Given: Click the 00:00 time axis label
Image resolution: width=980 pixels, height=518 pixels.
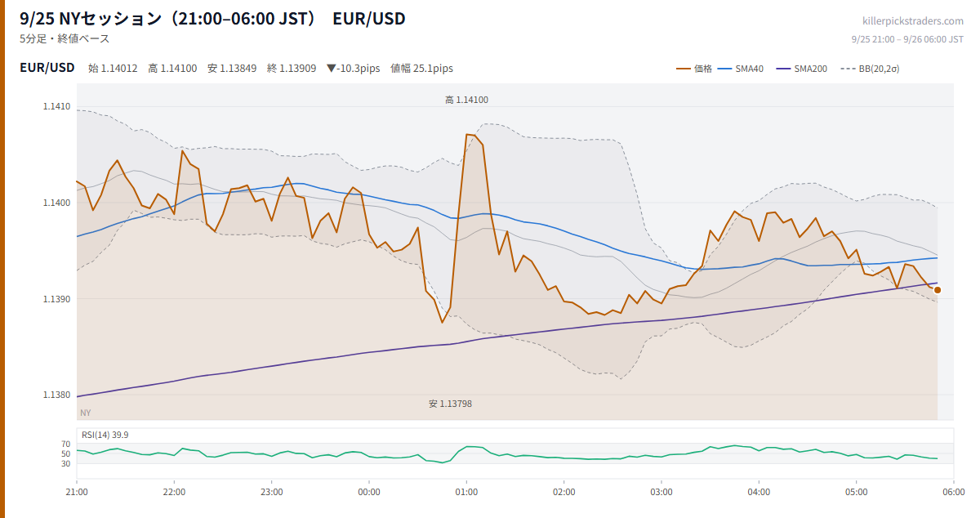Looking at the screenshot, I should (x=369, y=492).
